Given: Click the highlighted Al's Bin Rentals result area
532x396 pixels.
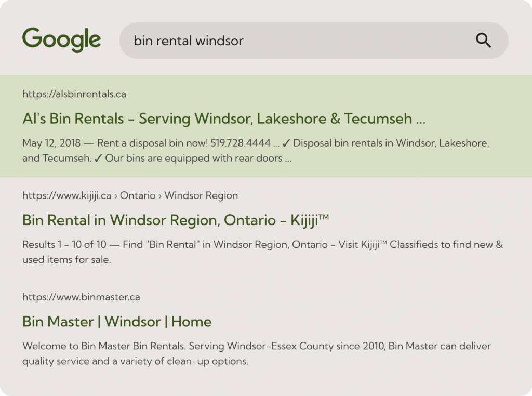Looking at the screenshot, I should [266, 127].
